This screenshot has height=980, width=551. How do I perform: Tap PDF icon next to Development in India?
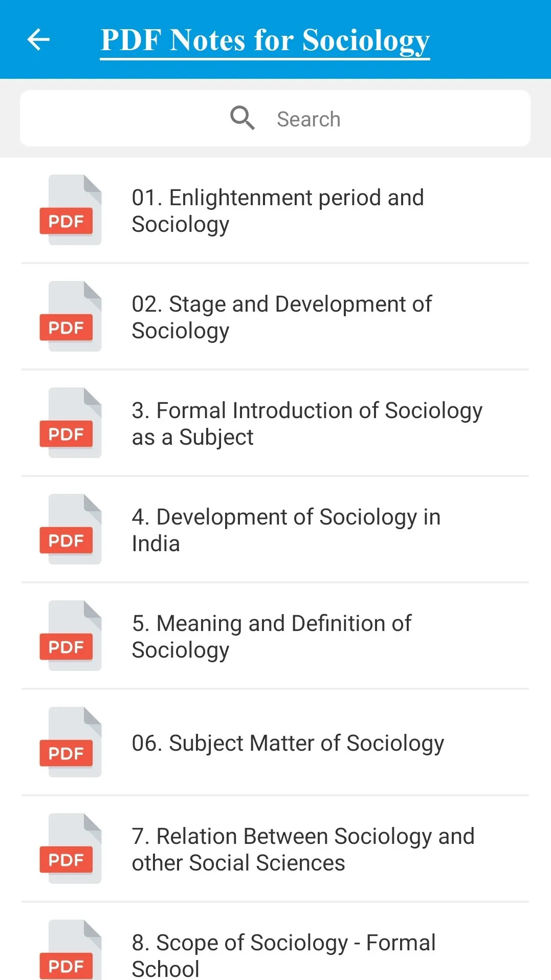click(x=71, y=529)
